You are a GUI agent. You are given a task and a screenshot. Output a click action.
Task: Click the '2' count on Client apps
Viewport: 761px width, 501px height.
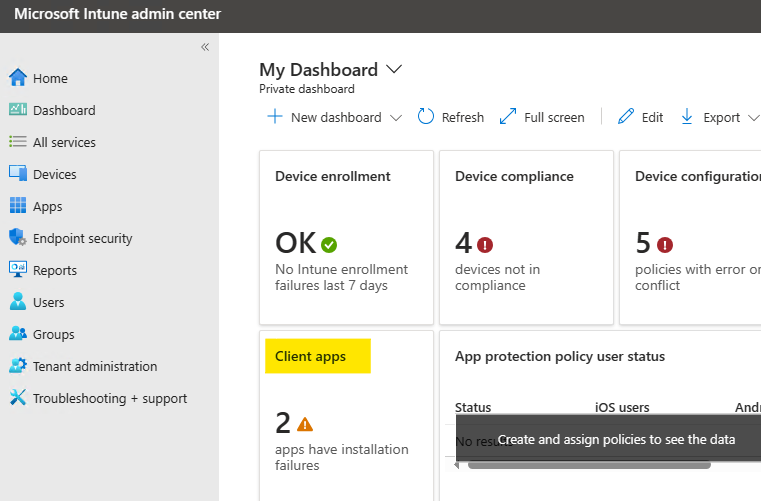point(283,423)
